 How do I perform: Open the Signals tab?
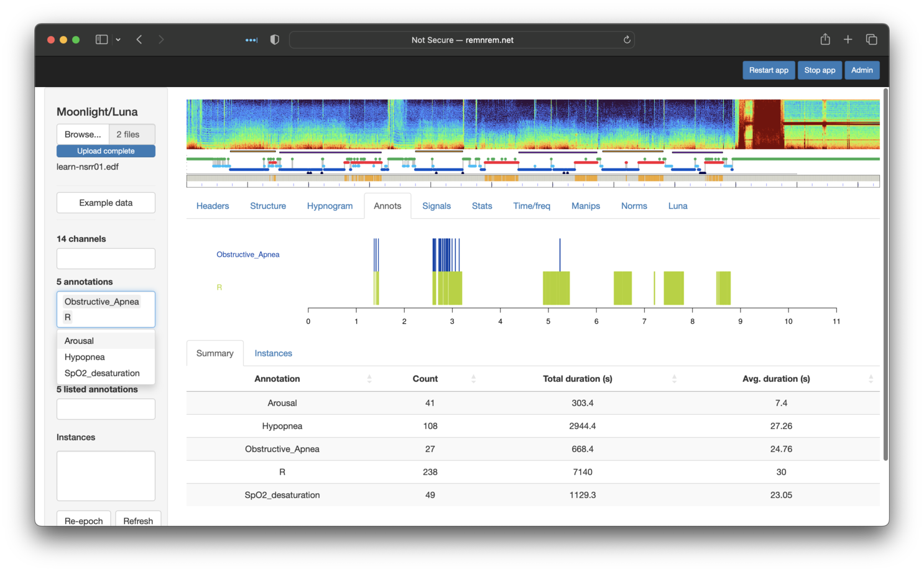[x=437, y=206]
